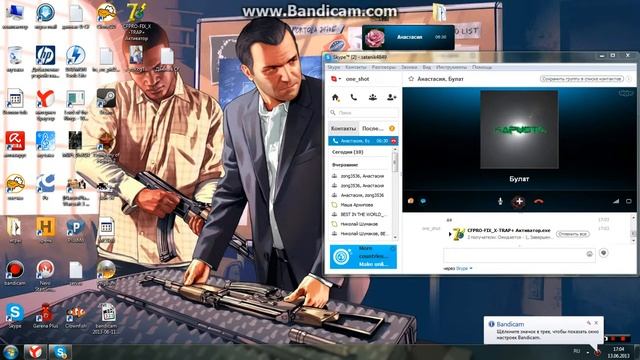Open the Разговоры menu
640x360 pixels.
[384, 67]
